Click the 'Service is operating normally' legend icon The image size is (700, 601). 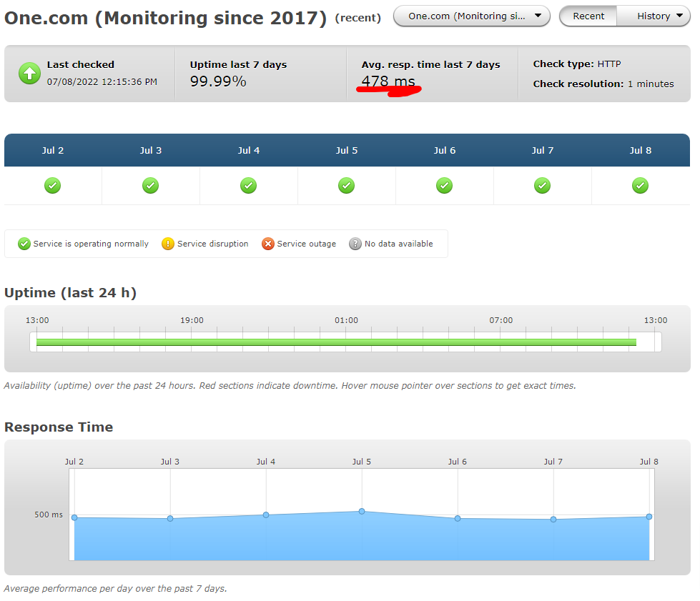(24, 244)
